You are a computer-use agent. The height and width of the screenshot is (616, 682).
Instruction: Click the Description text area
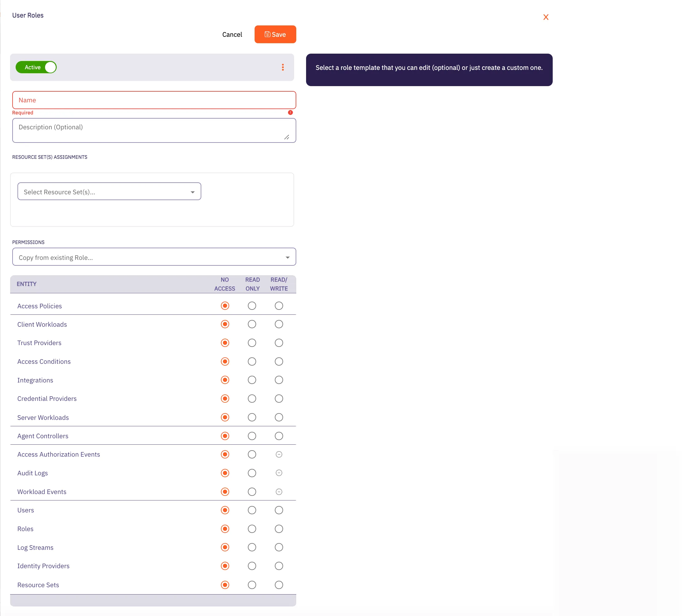(154, 130)
